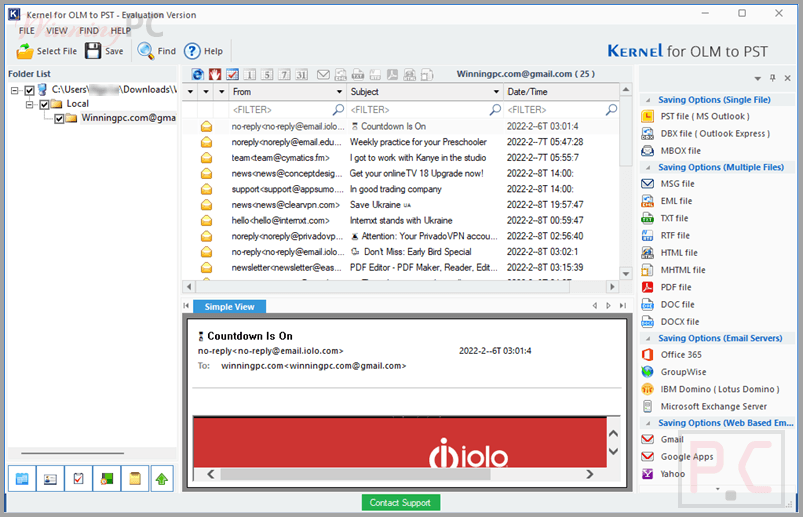Click the email list vertical scrollbar down arrow
The height and width of the screenshot is (517, 803).
(626, 274)
